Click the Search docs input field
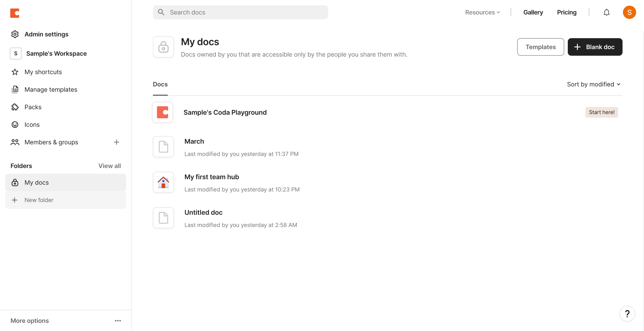Viewport: 644px width, 331px height. (240, 12)
